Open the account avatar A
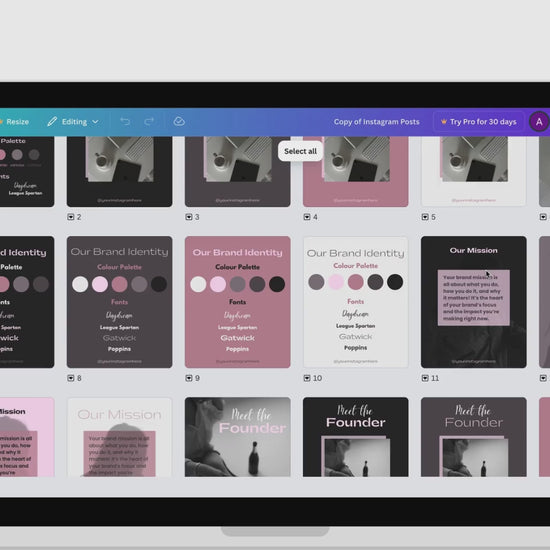This screenshot has width=550, height=550. (x=539, y=122)
